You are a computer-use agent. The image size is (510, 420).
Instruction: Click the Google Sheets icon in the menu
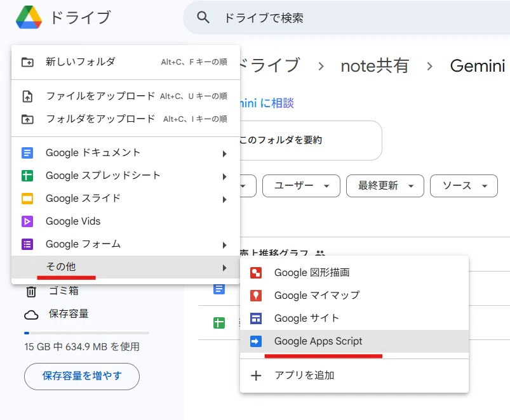click(27, 176)
